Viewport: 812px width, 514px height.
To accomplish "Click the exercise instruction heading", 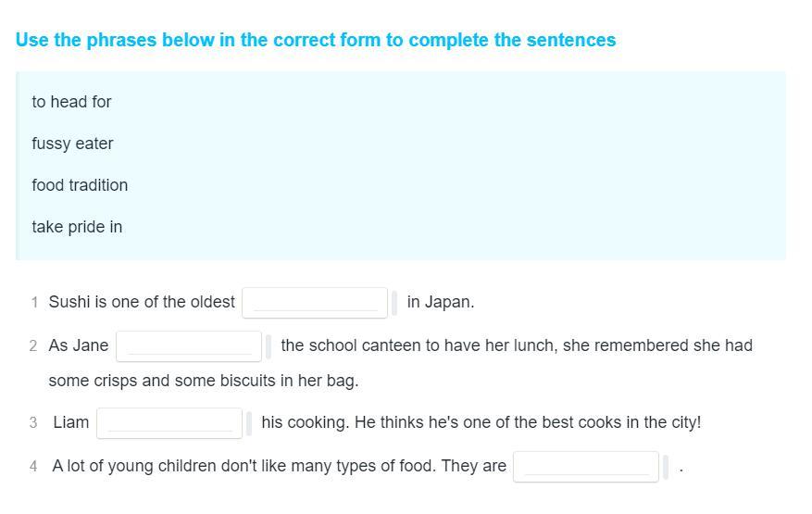I will [316, 40].
